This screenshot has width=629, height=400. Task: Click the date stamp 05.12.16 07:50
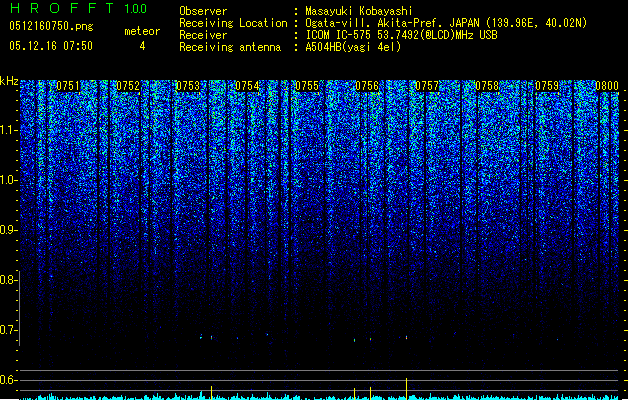coord(51,46)
